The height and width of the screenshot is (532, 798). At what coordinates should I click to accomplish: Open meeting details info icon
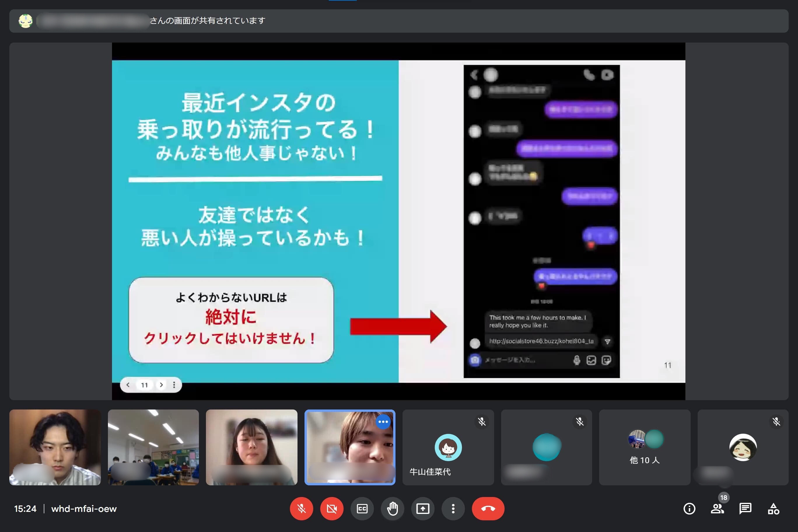tap(689, 508)
